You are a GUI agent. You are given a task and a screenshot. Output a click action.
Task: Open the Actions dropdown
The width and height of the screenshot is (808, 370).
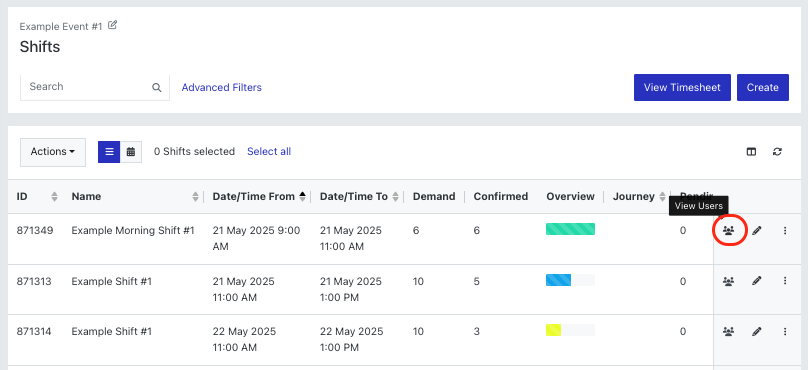tap(53, 152)
